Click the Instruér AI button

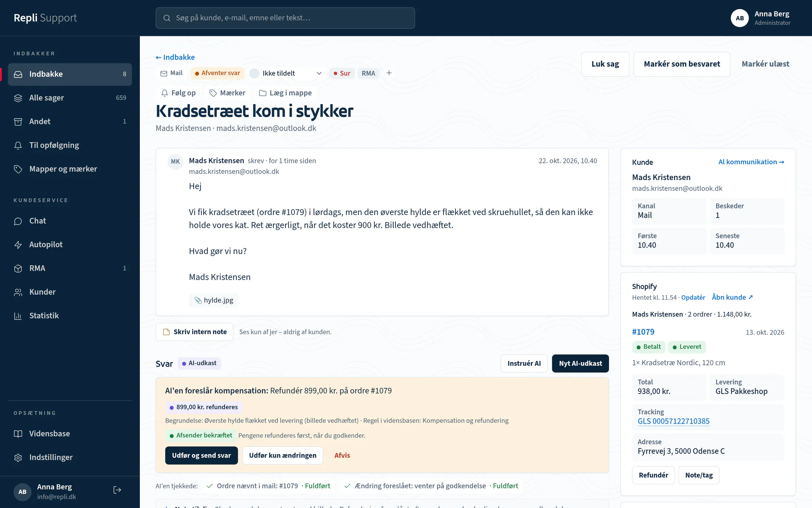524,364
